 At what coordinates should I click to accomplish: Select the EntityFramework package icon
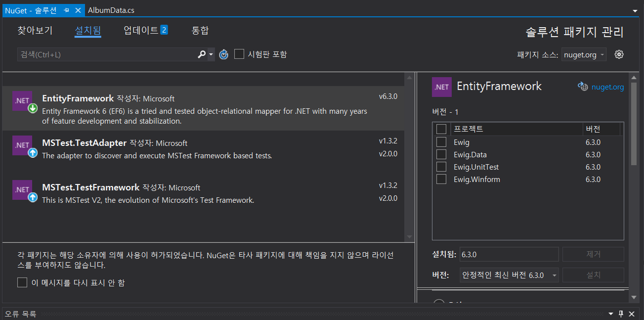click(x=24, y=102)
